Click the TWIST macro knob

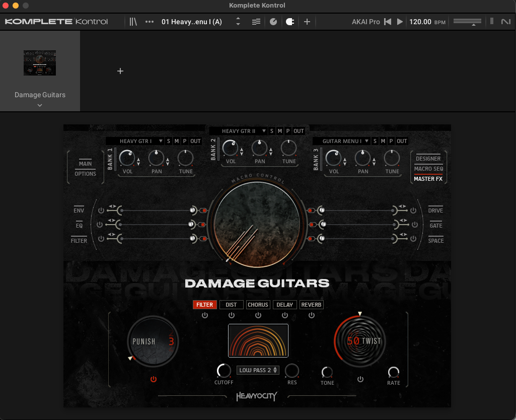click(x=359, y=341)
